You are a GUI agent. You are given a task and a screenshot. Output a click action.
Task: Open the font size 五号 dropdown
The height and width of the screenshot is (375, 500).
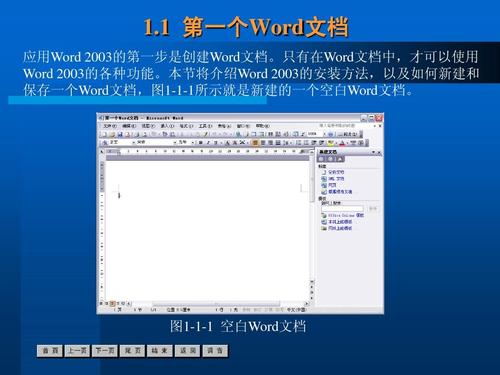click(x=193, y=142)
